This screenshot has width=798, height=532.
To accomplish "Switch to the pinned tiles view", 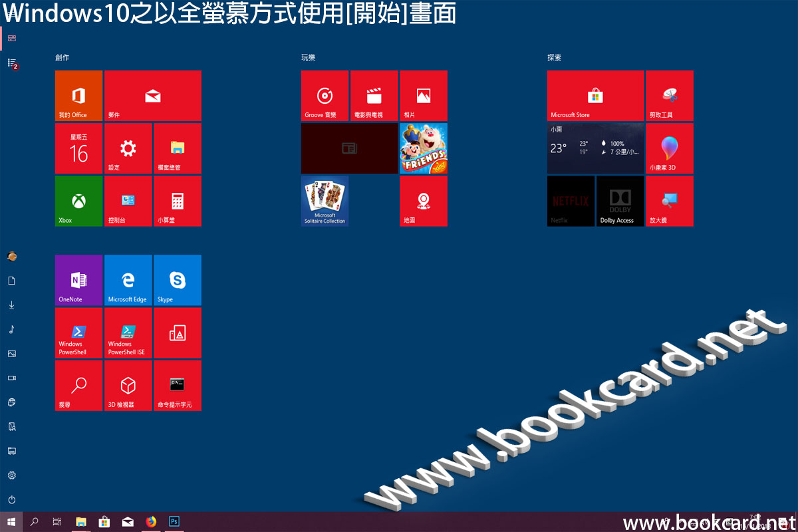I will pyautogui.click(x=11, y=38).
